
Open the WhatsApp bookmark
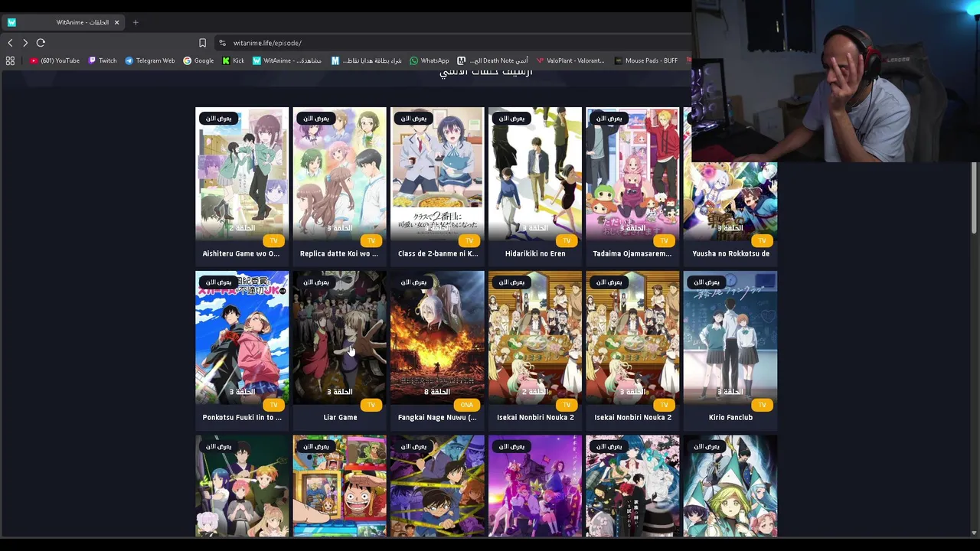click(430, 60)
